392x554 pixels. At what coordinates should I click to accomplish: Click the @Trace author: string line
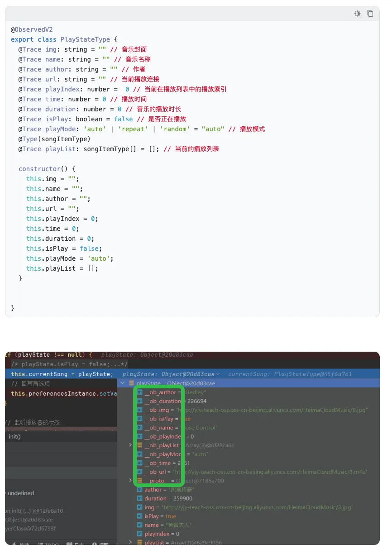point(82,69)
